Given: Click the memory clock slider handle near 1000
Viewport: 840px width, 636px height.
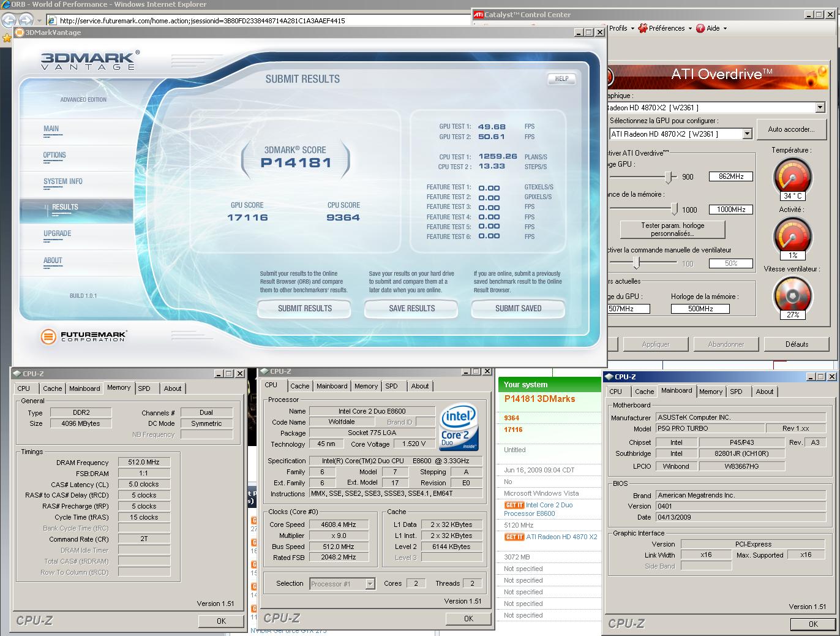Looking at the screenshot, I should point(674,210).
